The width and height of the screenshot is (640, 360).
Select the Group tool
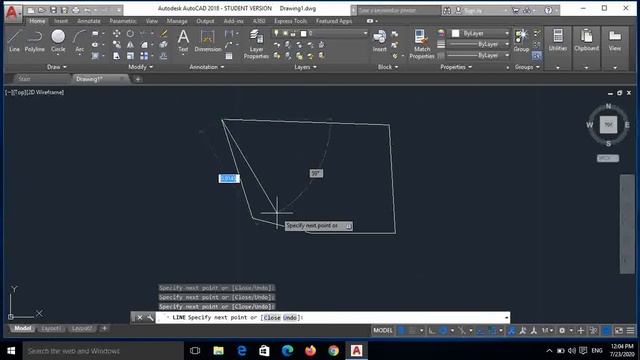click(x=521, y=41)
